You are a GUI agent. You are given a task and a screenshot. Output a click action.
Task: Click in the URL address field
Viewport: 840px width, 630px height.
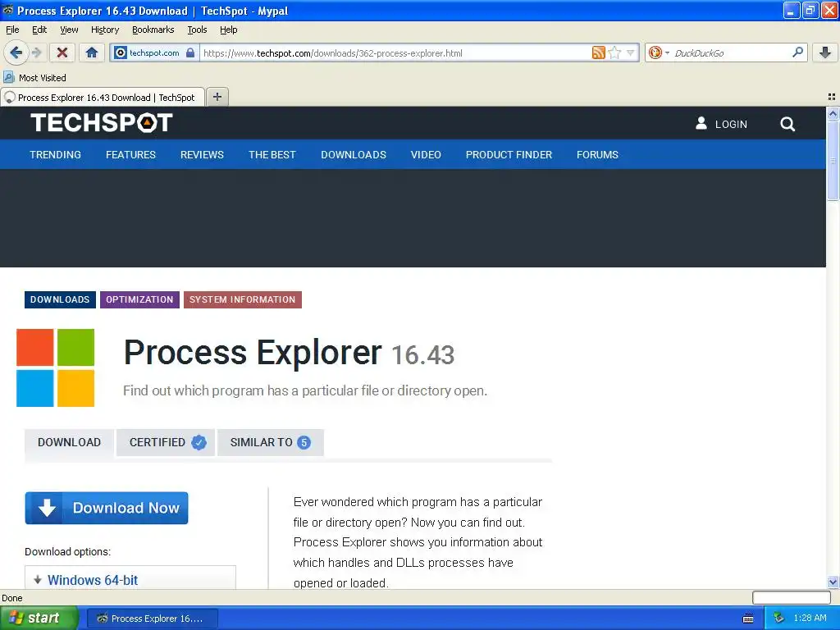(x=395, y=52)
